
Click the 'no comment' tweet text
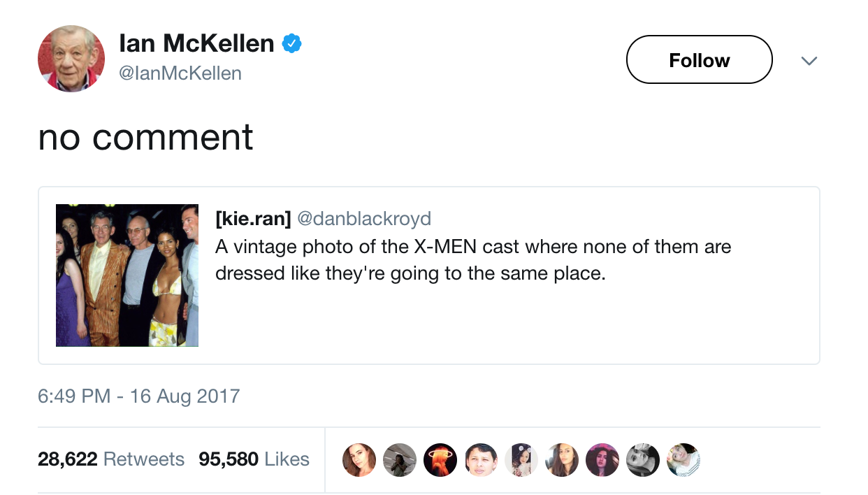click(x=145, y=137)
